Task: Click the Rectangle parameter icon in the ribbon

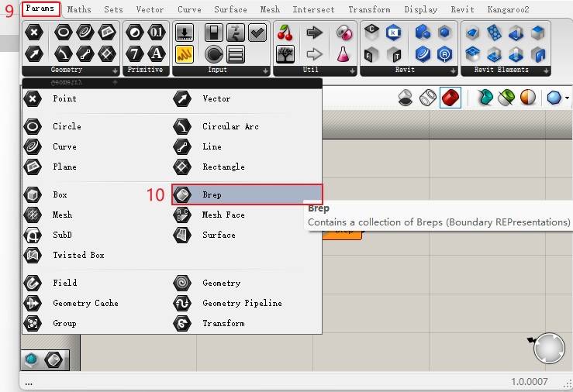Action: click(x=107, y=54)
